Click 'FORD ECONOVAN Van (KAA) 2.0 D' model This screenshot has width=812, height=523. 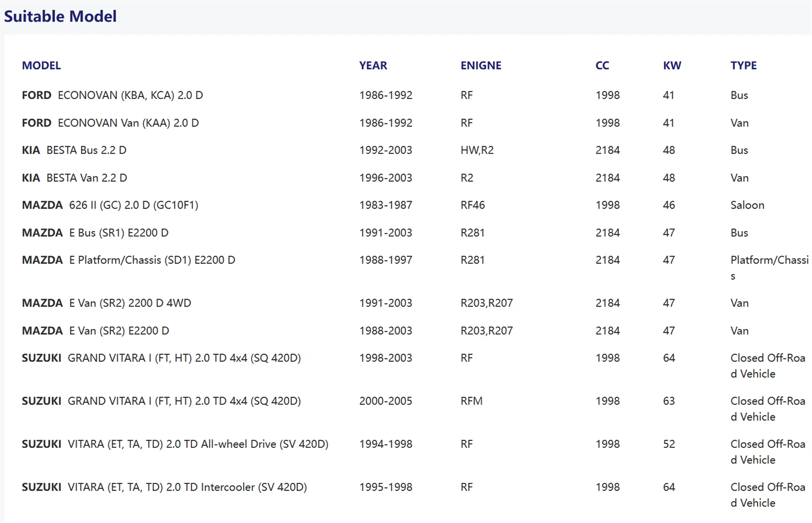coord(110,123)
